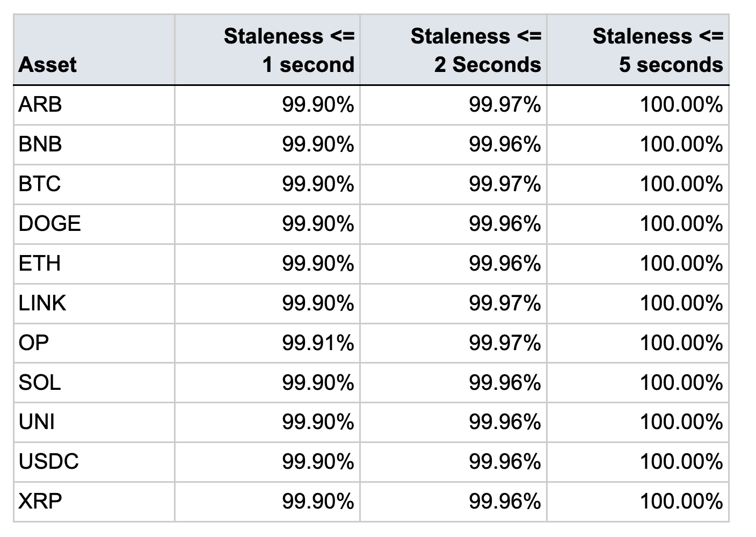This screenshot has width=756, height=537.
Task: Select the ETH asset cell
Action: point(39,263)
